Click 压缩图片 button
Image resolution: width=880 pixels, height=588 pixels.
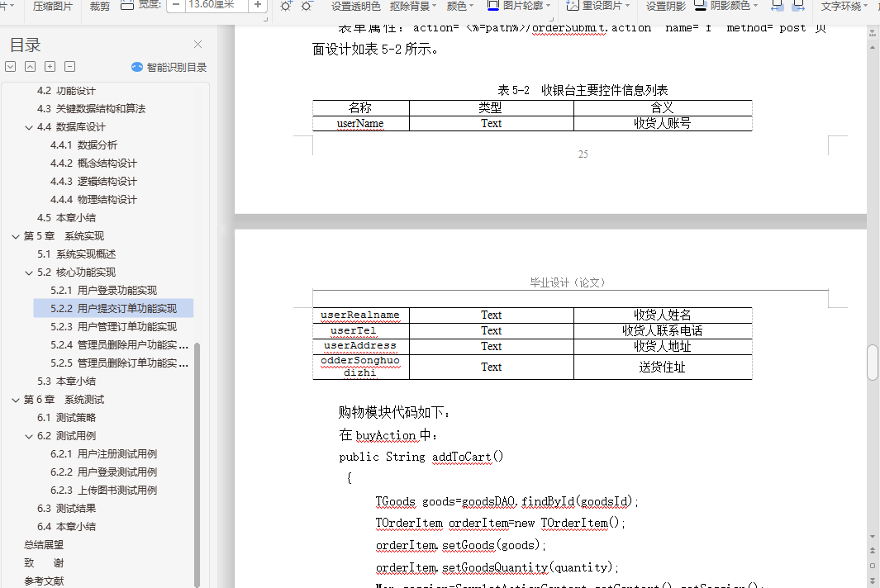tap(53, 6)
